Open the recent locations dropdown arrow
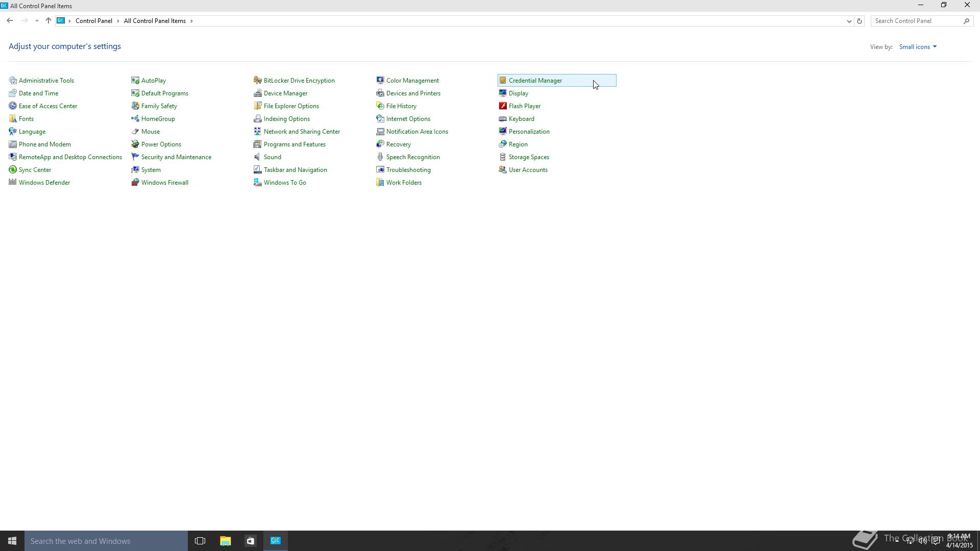This screenshot has height=551, width=980. (37, 21)
